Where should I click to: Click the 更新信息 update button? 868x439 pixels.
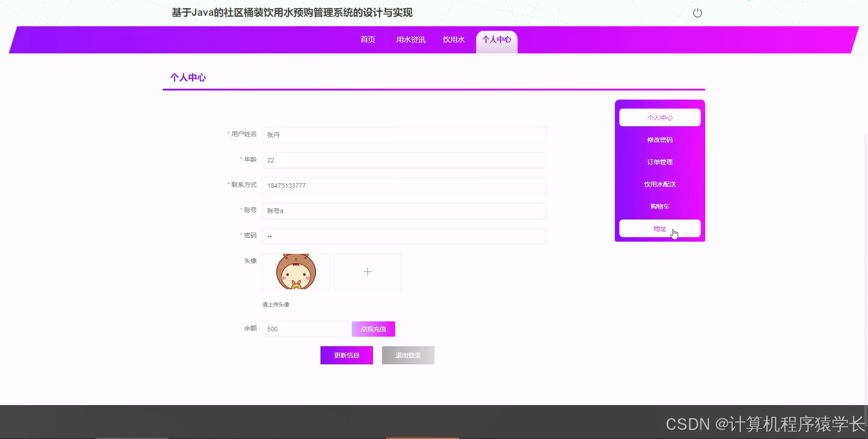346,355
